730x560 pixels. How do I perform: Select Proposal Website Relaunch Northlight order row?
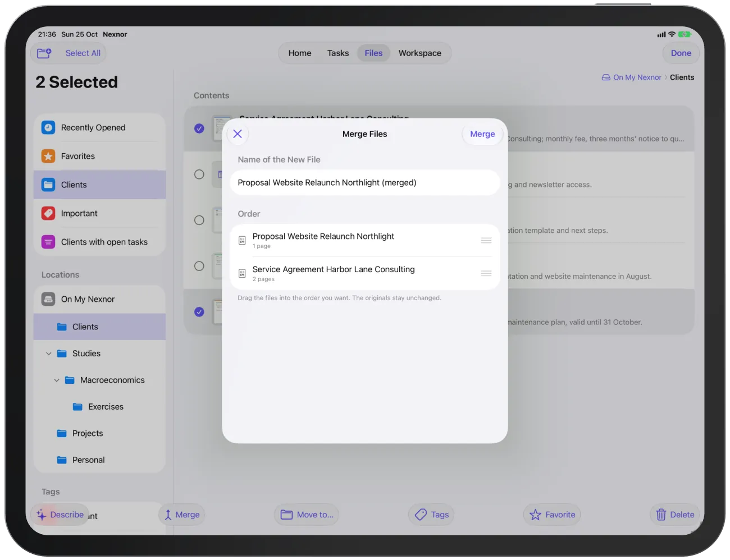pos(365,241)
